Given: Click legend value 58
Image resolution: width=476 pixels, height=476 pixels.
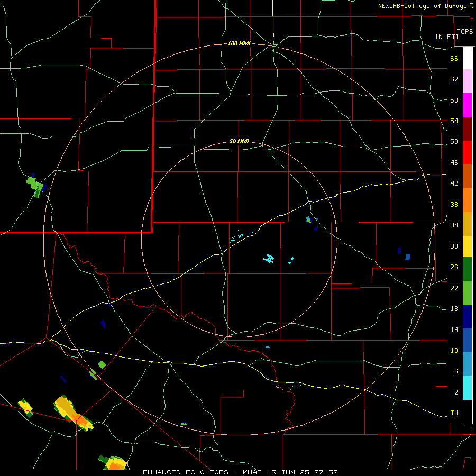Looking at the screenshot, I should pos(454,100).
